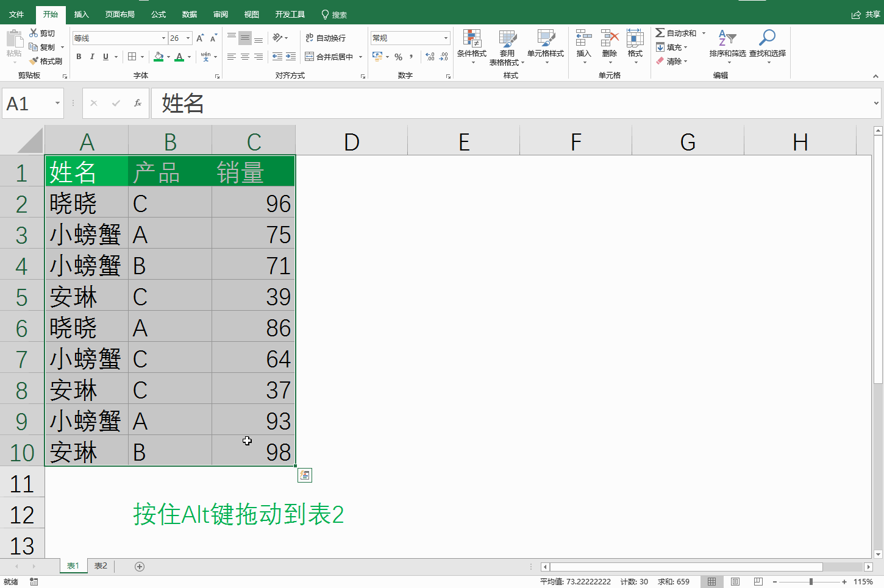Image resolution: width=884 pixels, height=588 pixels.
Task: Expand merge and center options arrow
Action: click(361, 57)
